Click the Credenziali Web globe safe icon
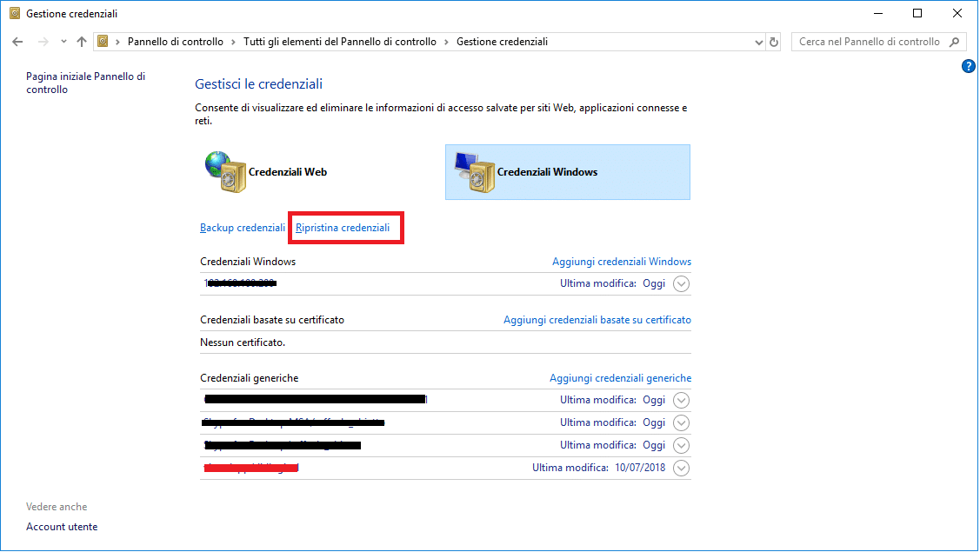This screenshot has width=980, height=552. coord(225,172)
